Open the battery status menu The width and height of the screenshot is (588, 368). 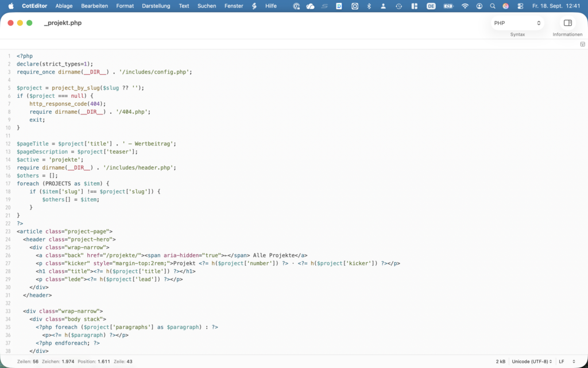point(448,6)
